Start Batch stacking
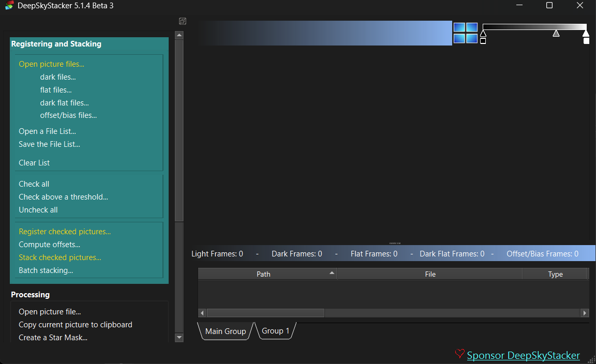Image resolution: width=596 pixels, height=364 pixels. 46,270
